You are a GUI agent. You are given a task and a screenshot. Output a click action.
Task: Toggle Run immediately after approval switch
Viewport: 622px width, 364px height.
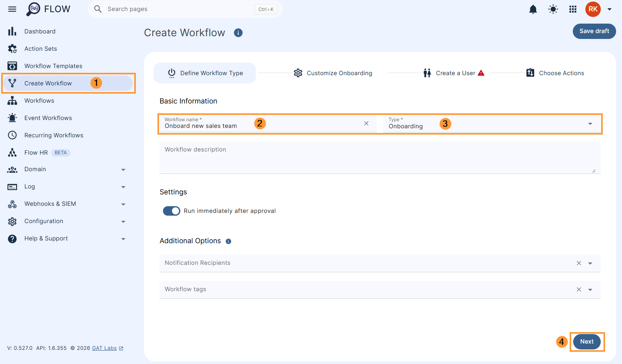172,211
